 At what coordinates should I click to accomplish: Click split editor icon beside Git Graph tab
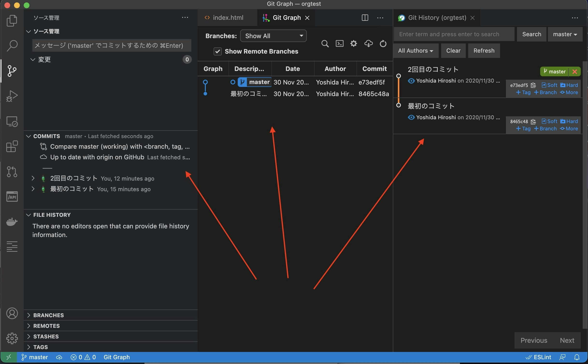tap(365, 18)
